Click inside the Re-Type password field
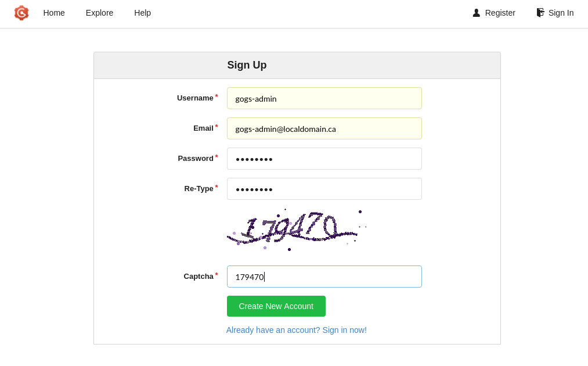Screen dimensions: 588x366 point(324,189)
